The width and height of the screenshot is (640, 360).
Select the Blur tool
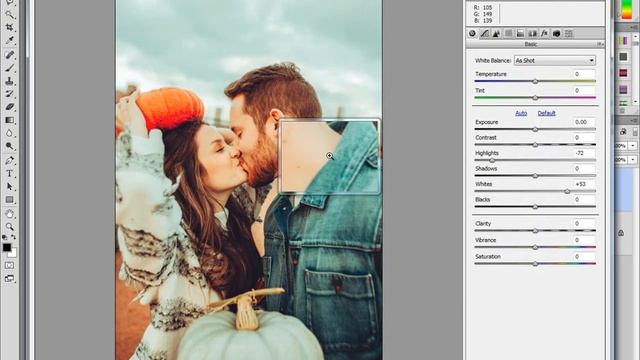[9, 133]
